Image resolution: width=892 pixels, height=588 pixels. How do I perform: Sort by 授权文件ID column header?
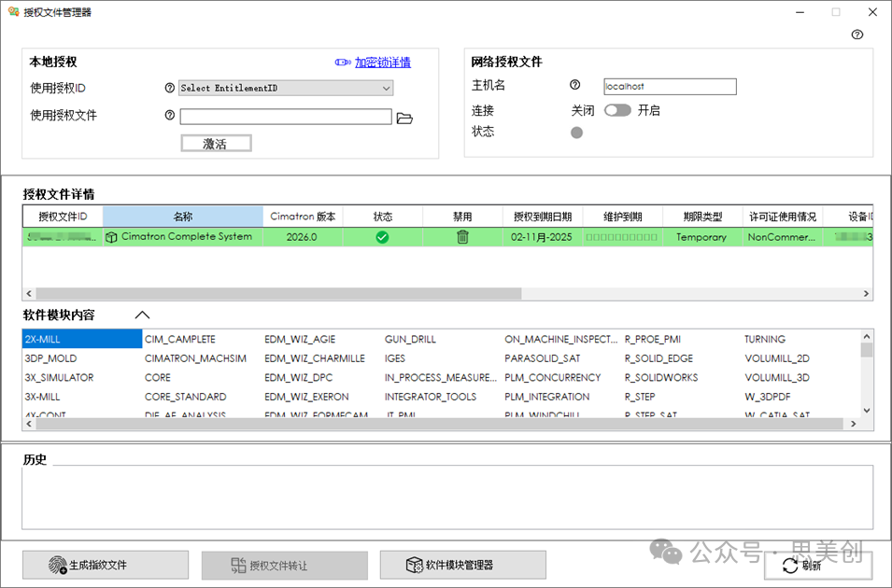[x=63, y=217]
